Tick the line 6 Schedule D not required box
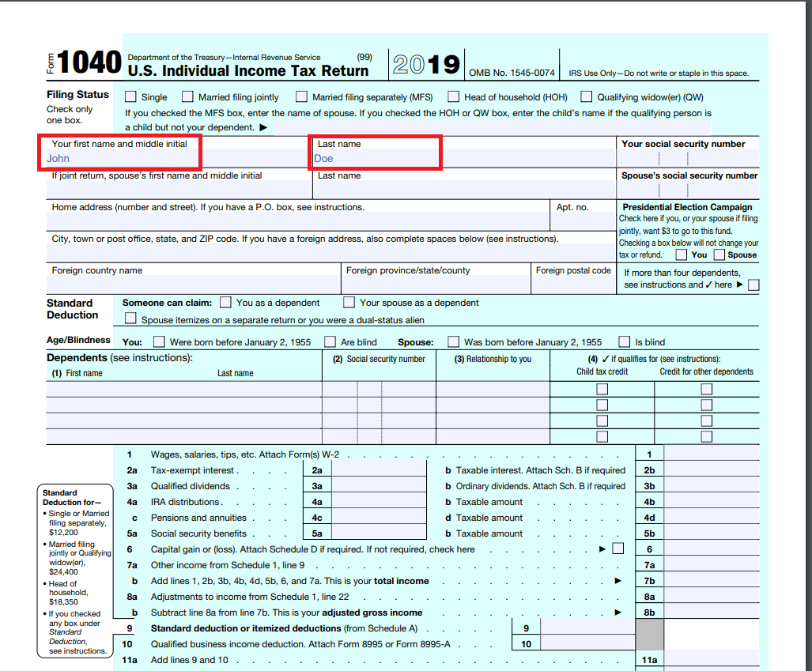 (x=618, y=548)
